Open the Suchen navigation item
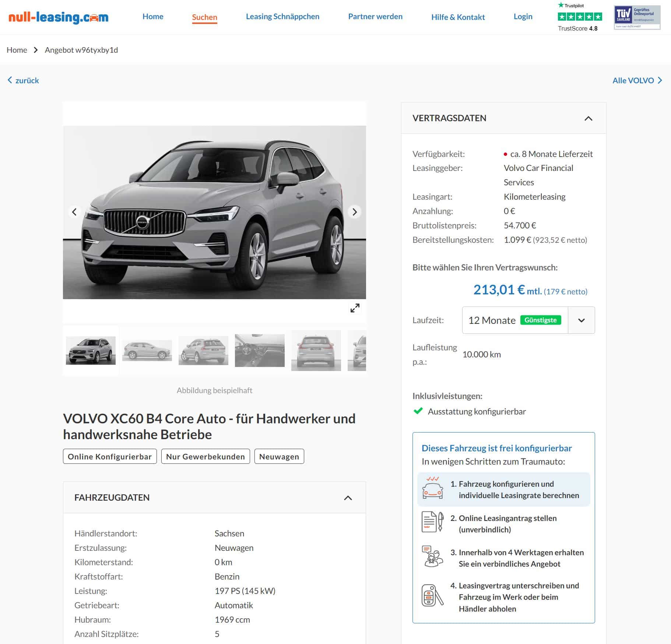 204,17
